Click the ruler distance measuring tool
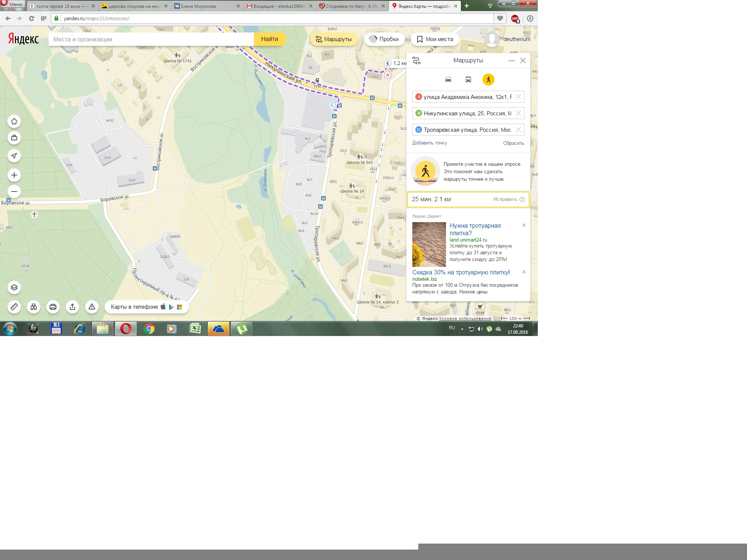The image size is (747, 560). 14,307
